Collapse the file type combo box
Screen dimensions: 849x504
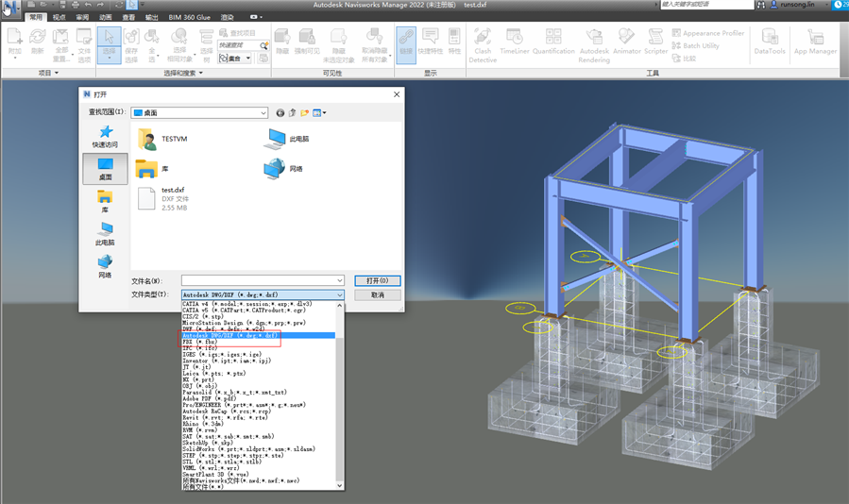point(340,294)
